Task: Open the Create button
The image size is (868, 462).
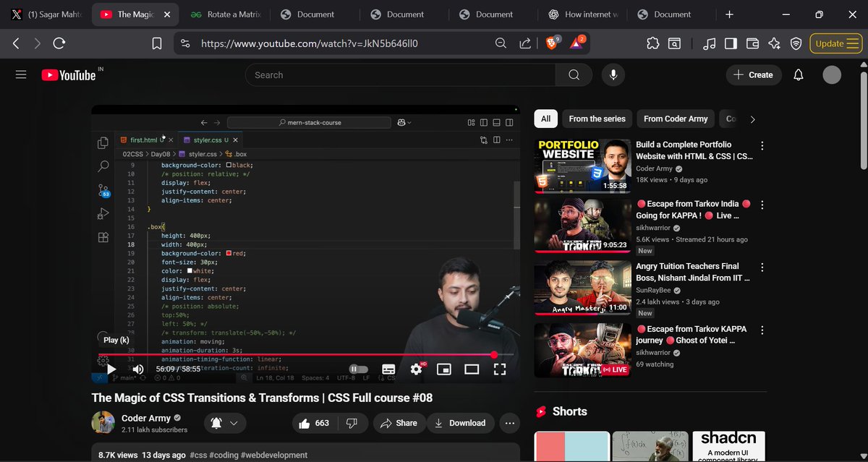Action: coord(753,74)
